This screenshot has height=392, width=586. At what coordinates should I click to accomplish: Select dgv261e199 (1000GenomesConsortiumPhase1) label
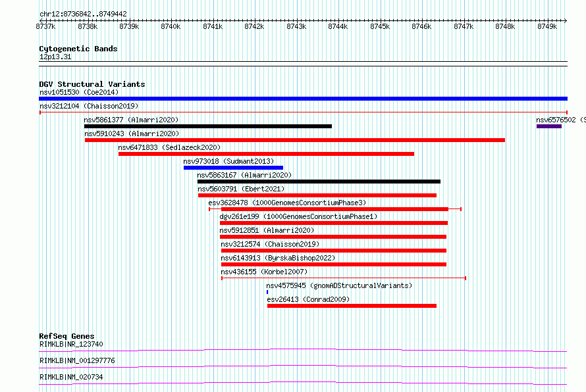click(x=298, y=216)
